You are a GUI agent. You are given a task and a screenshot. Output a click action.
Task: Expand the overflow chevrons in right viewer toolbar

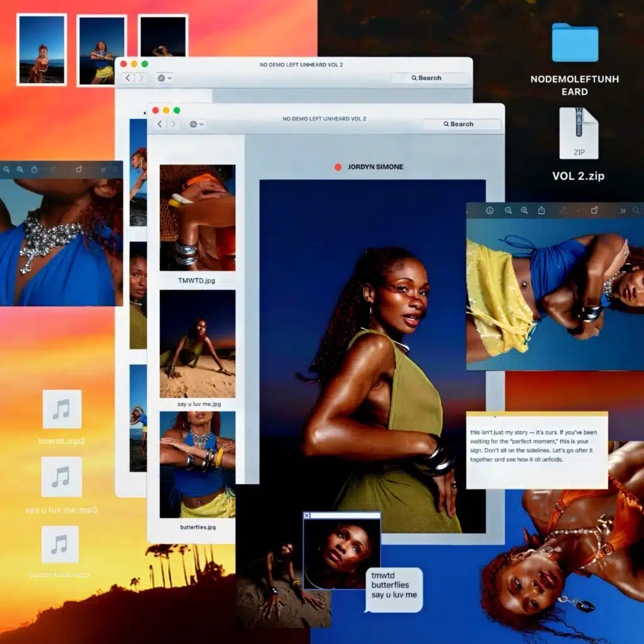(623, 211)
